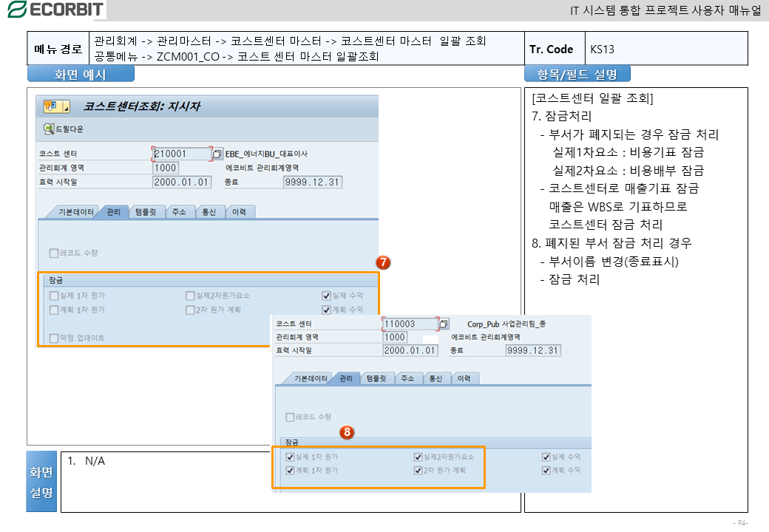Open the SAP menu icon beside 코스트센터조회 title
The height and width of the screenshot is (532, 769).
pyautogui.click(x=52, y=106)
